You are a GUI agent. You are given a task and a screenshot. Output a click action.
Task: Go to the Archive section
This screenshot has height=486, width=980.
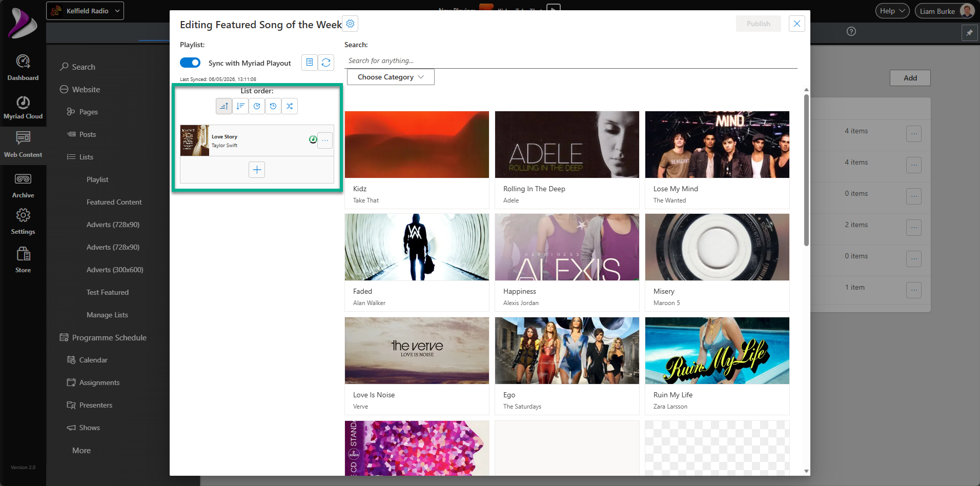pos(23,186)
